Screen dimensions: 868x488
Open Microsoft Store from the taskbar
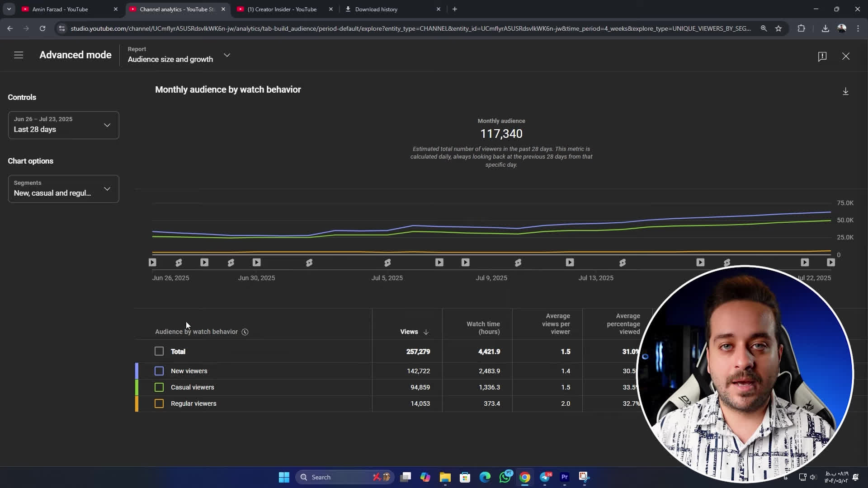[465, 477]
